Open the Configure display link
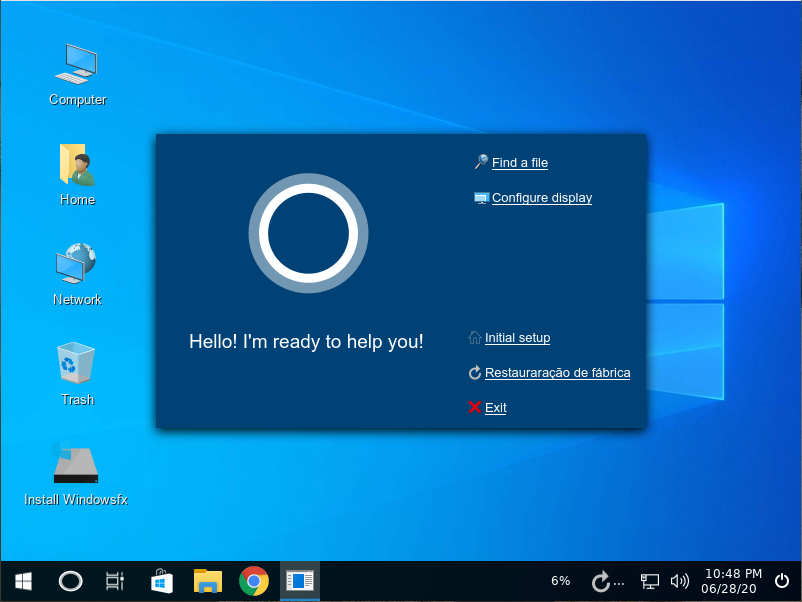The image size is (802, 602). click(542, 198)
